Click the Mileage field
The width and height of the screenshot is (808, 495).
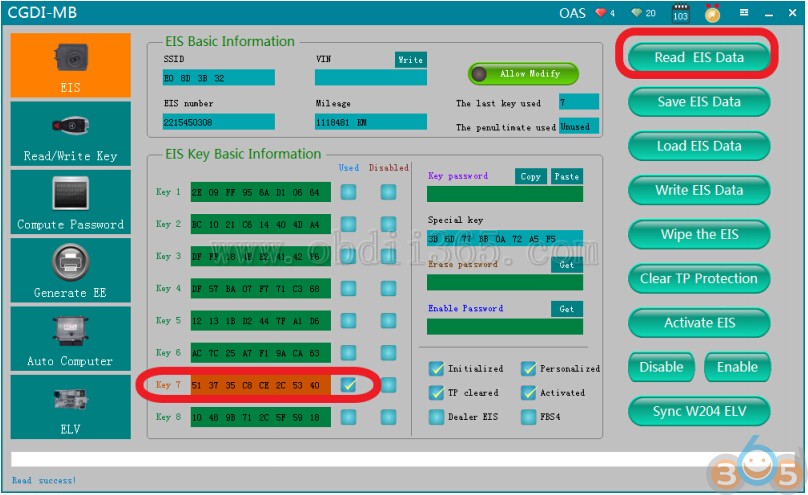coord(371,122)
